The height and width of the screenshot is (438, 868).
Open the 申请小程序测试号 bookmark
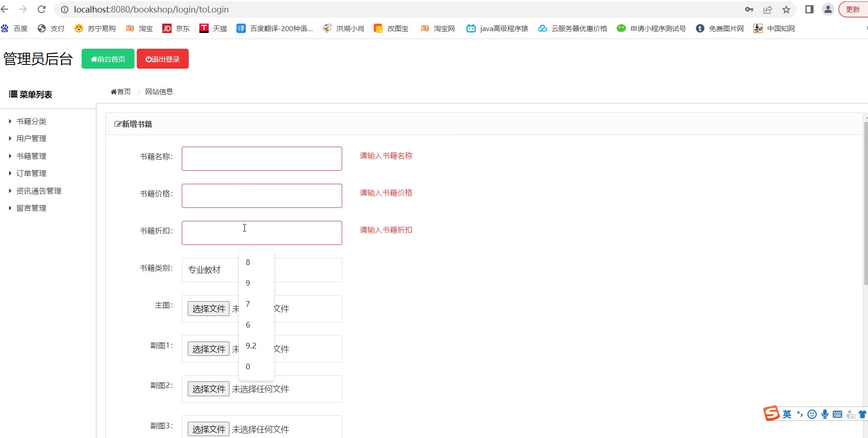coord(651,28)
